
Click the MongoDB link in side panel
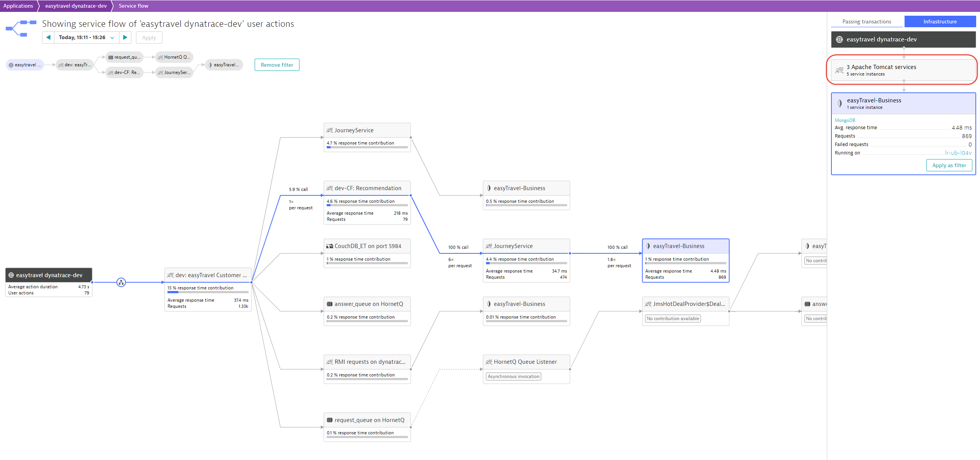845,120
